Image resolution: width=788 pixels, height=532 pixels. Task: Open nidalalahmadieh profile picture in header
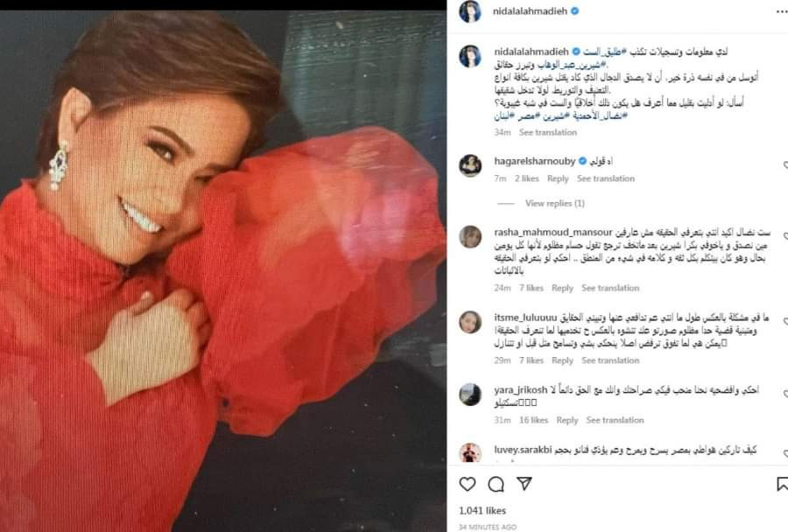pos(470,11)
